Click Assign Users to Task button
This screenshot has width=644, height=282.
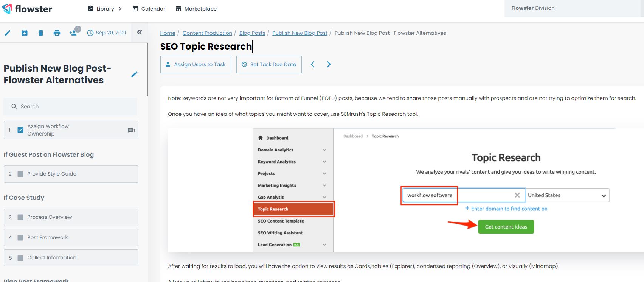coord(196,64)
